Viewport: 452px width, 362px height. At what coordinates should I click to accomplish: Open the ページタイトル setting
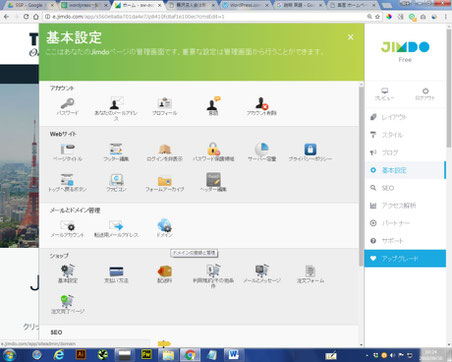tap(68, 152)
